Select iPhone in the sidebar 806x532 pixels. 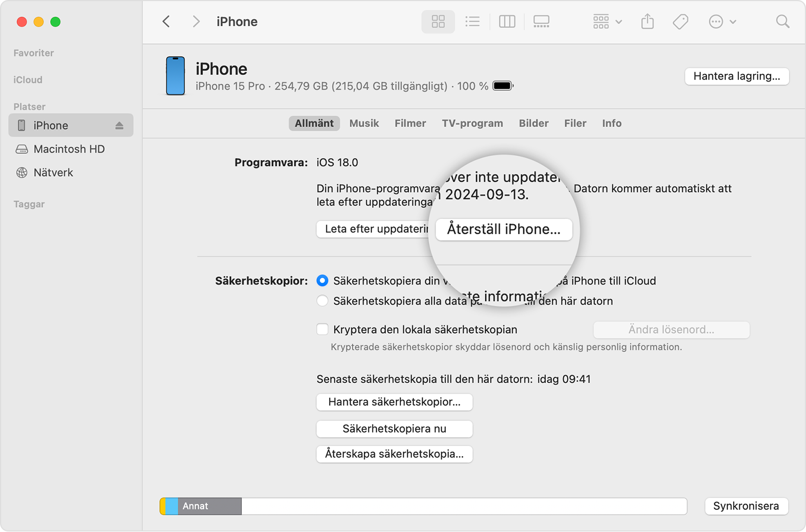coord(71,126)
